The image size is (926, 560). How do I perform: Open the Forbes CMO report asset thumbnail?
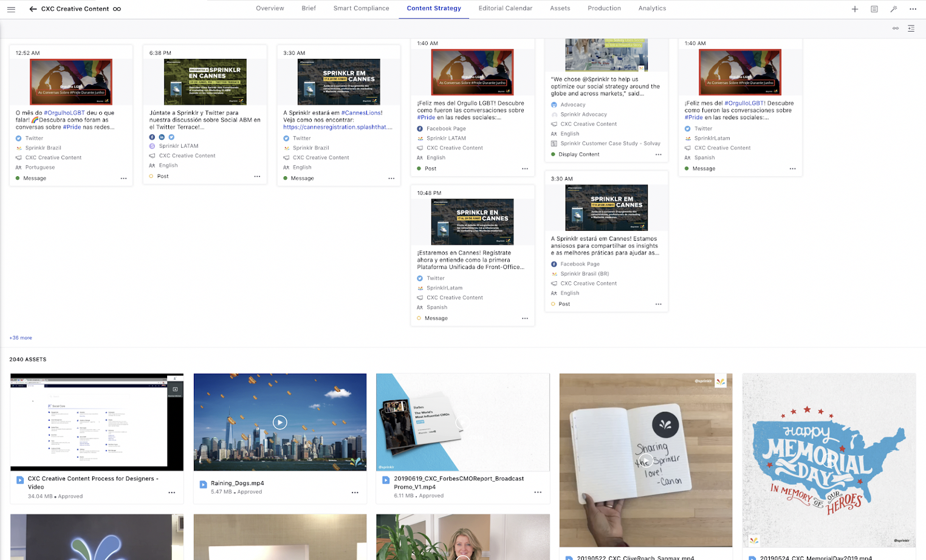click(x=463, y=422)
